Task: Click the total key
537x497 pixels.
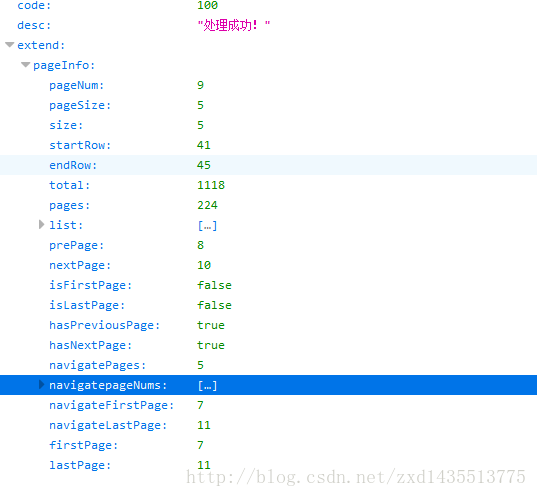Action: pyautogui.click(x=70, y=185)
